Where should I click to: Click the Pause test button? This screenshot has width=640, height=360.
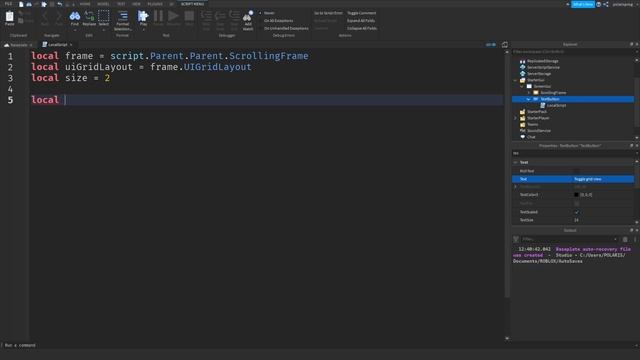[158, 16]
